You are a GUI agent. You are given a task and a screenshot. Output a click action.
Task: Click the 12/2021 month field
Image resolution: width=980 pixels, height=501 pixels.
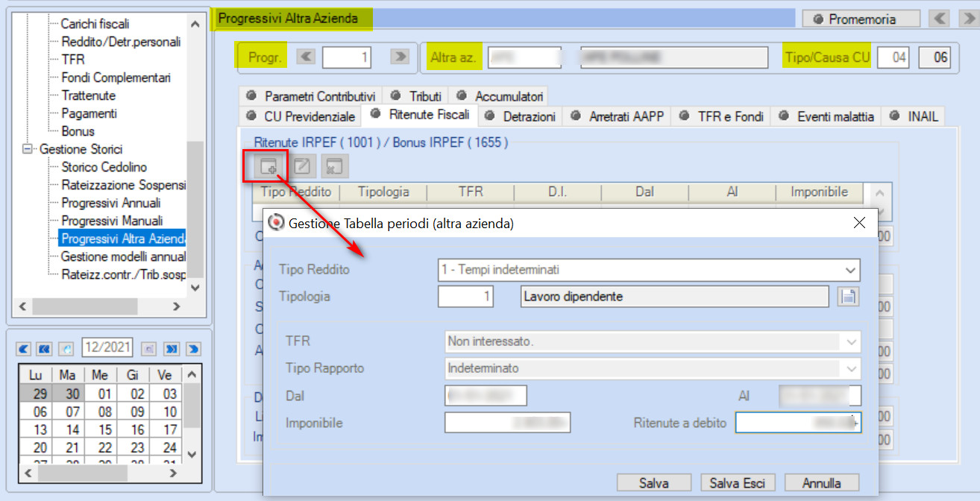(x=108, y=347)
